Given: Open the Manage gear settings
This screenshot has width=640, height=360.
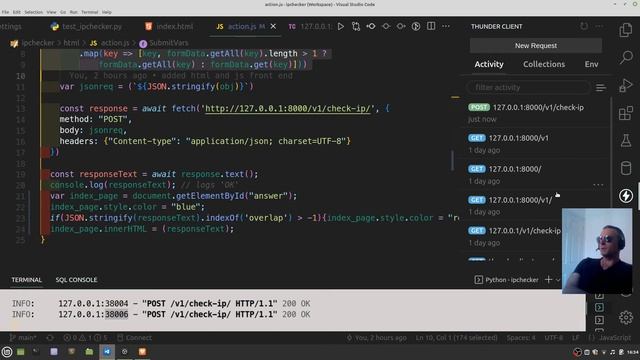Looking at the screenshot, I should (x=626, y=317).
